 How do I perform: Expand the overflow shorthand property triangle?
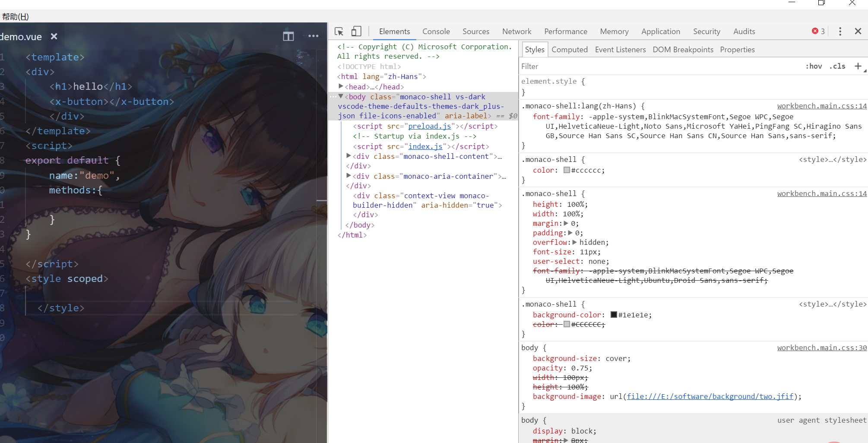[574, 242]
